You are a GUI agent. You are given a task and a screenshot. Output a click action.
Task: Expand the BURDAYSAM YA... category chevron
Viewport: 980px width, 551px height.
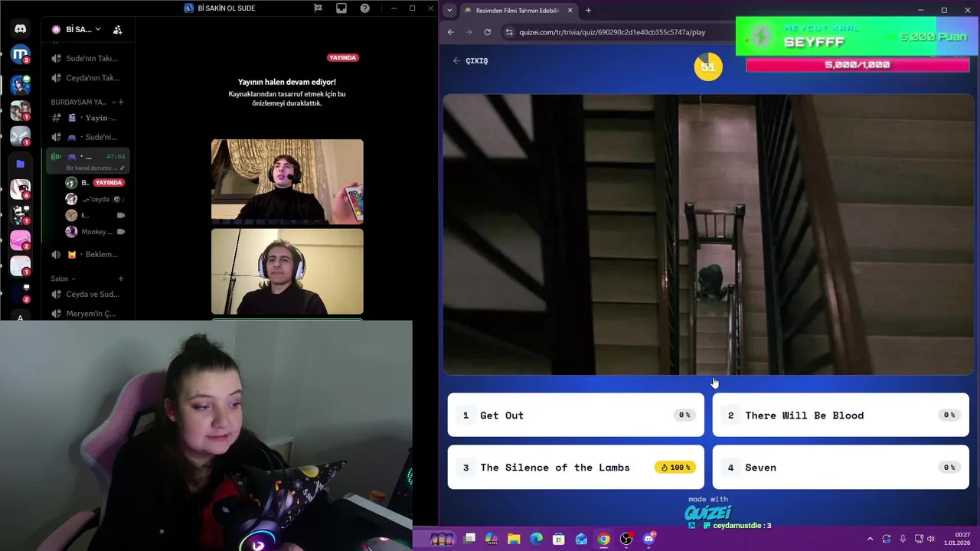[113, 102]
